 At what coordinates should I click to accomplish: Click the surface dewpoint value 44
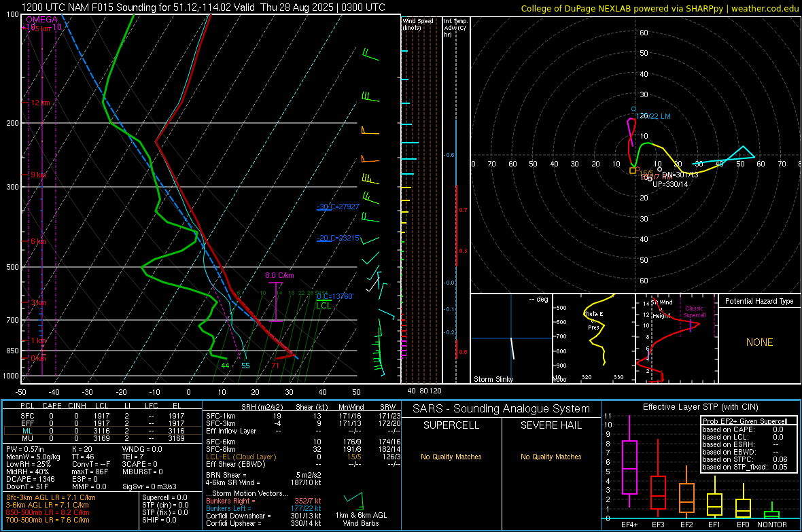(225, 366)
